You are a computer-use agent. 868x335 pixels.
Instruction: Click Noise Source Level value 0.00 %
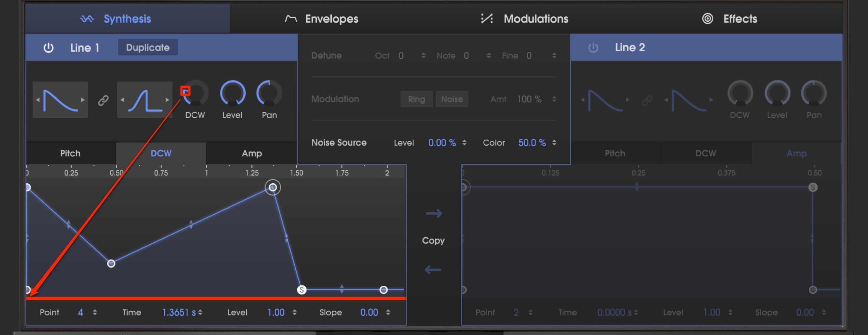pyautogui.click(x=442, y=143)
